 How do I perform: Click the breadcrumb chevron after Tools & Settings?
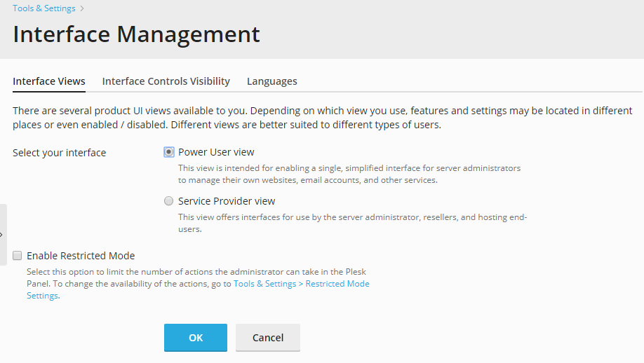pyautogui.click(x=82, y=8)
